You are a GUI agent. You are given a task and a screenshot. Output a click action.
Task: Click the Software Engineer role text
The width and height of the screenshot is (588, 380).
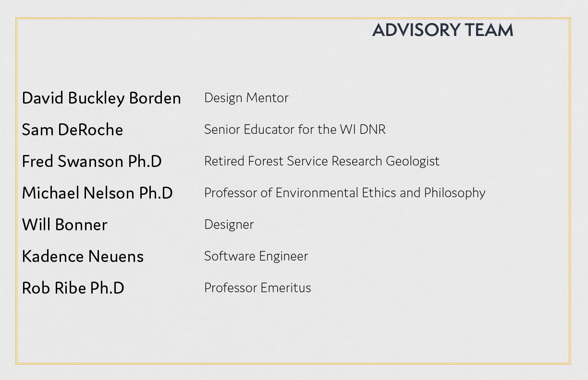tap(256, 256)
